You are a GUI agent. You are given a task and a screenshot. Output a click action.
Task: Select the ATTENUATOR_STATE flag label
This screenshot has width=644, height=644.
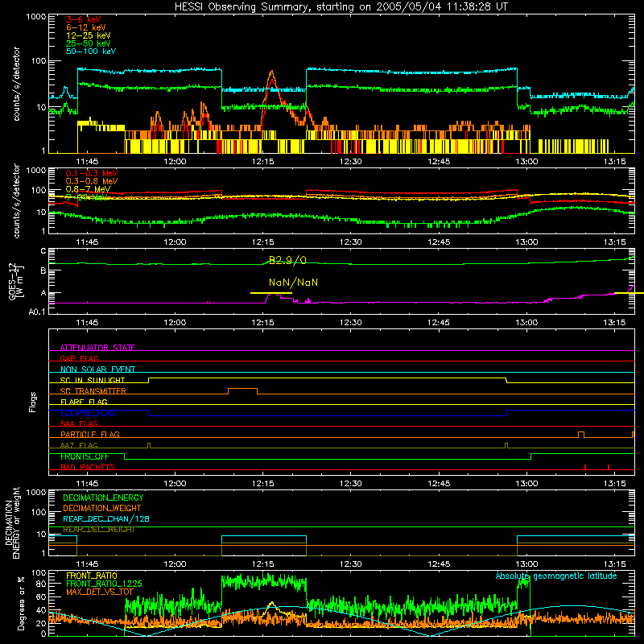pyautogui.click(x=97, y=348)
